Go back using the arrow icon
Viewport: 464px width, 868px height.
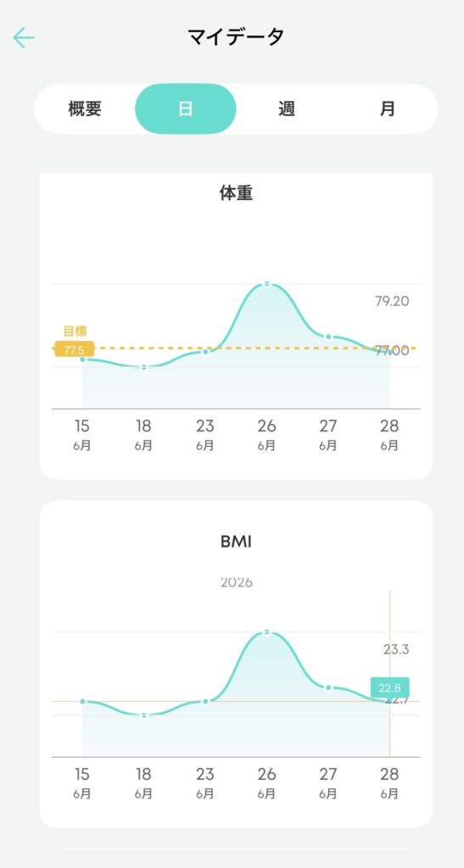click(x=24, y=37)
